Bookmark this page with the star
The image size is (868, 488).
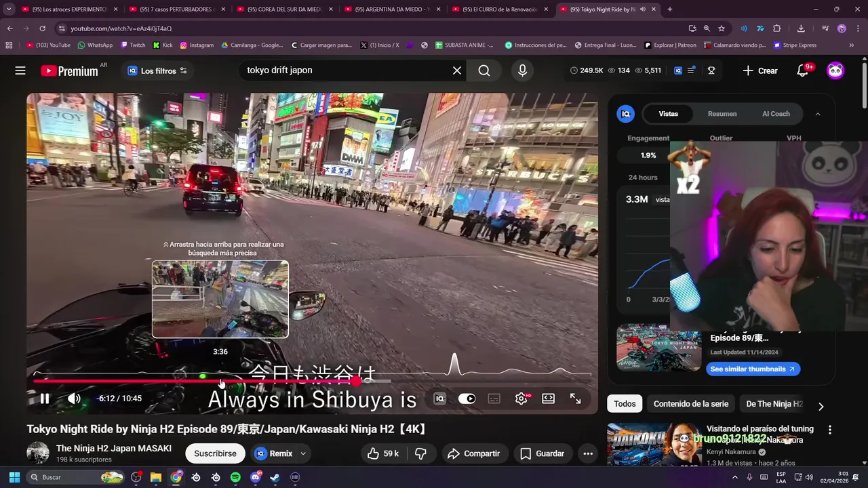722,28
